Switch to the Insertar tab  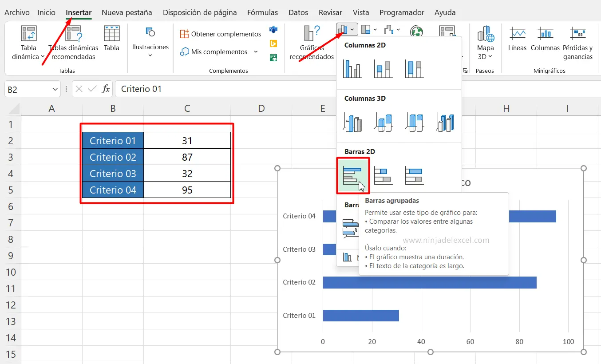(79, 12)
